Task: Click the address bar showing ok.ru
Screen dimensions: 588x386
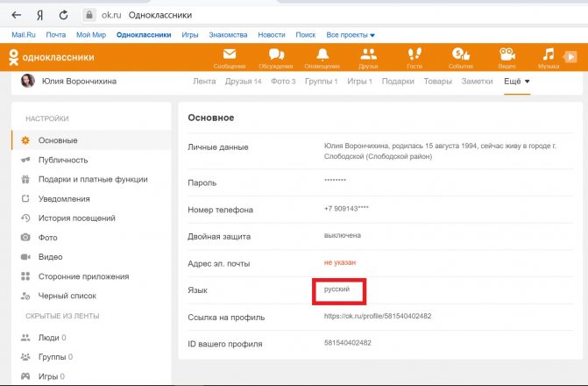Action: [x=334, y=15]
